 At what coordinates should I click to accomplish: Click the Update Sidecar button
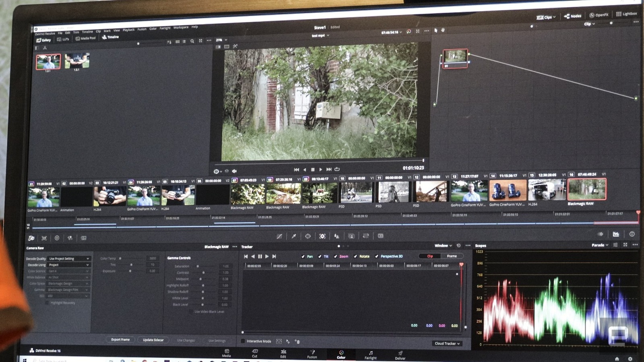click(x=153, y=340)
